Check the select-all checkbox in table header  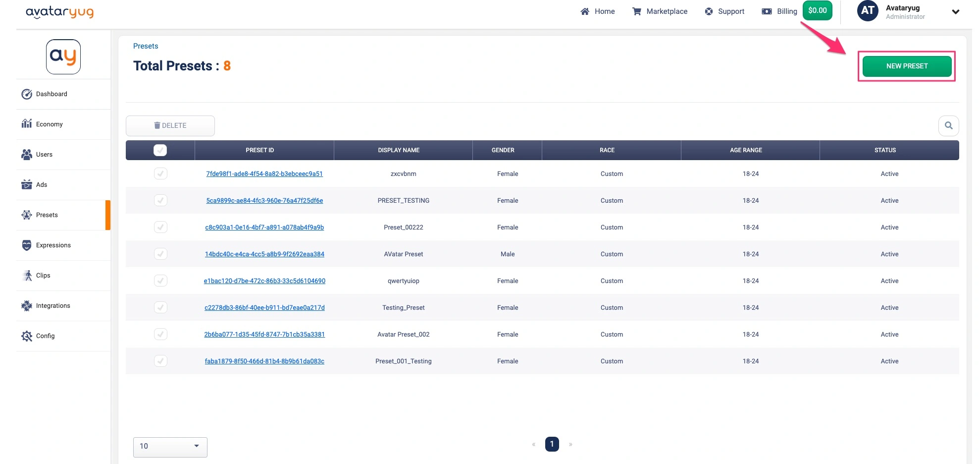(x=160, y=150)
